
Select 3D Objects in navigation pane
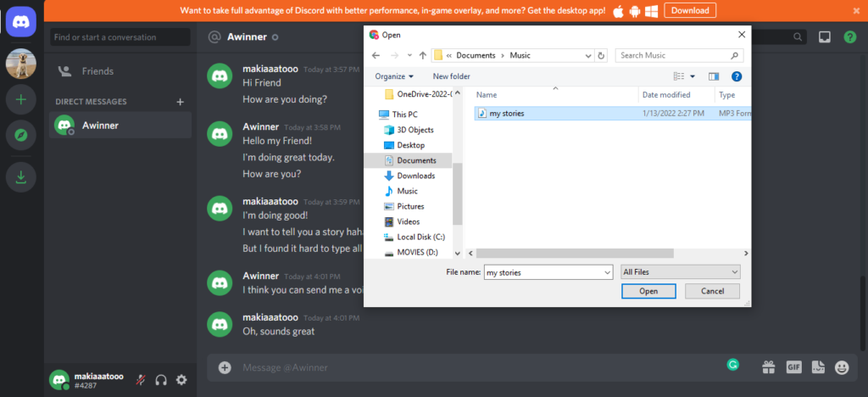(409, 130)
